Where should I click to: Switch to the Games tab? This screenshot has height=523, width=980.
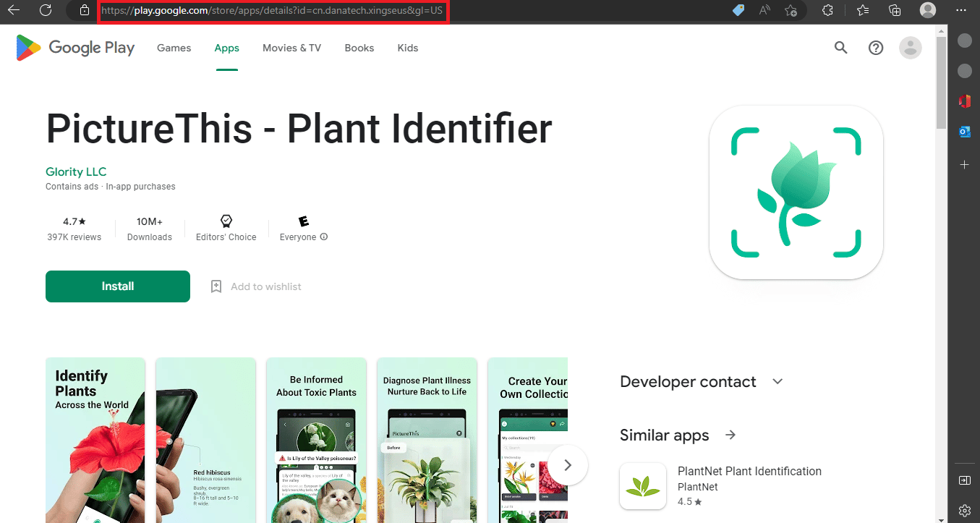174,48
